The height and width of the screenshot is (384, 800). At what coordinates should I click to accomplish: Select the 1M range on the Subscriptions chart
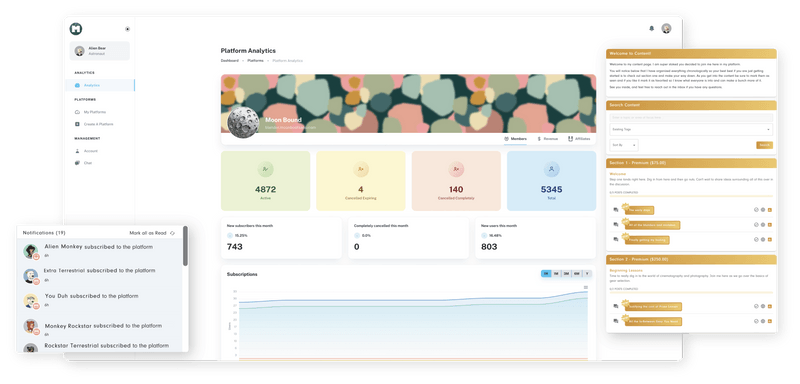556,274
